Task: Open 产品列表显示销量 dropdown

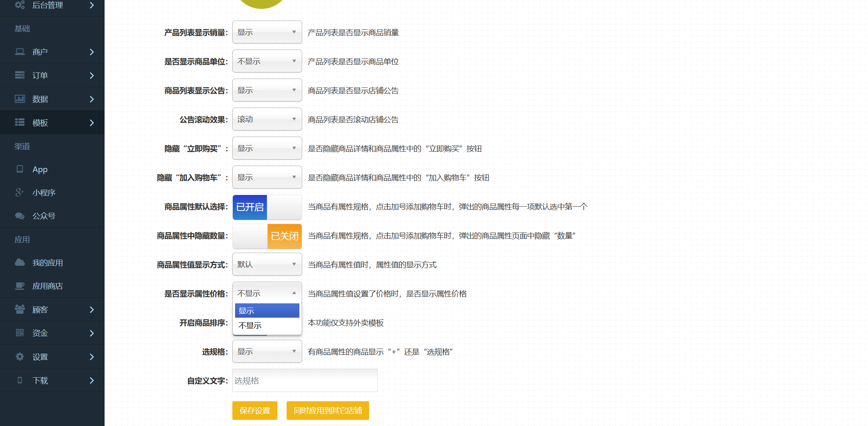Action: click(267, 32)
